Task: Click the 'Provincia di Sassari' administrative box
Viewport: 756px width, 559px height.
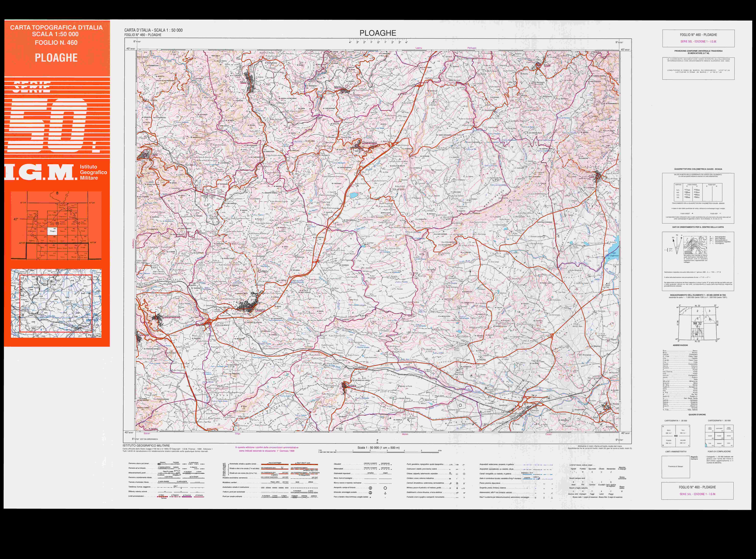Action: 675,467
